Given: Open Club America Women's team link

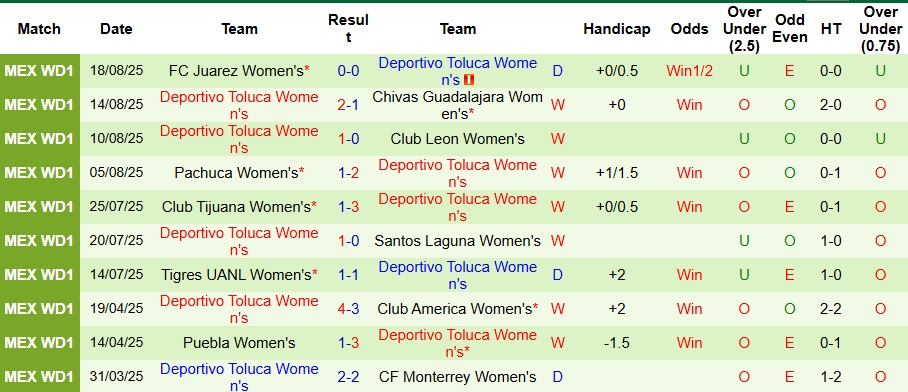Looking at the screenshot, I should (x=457, y=309).
